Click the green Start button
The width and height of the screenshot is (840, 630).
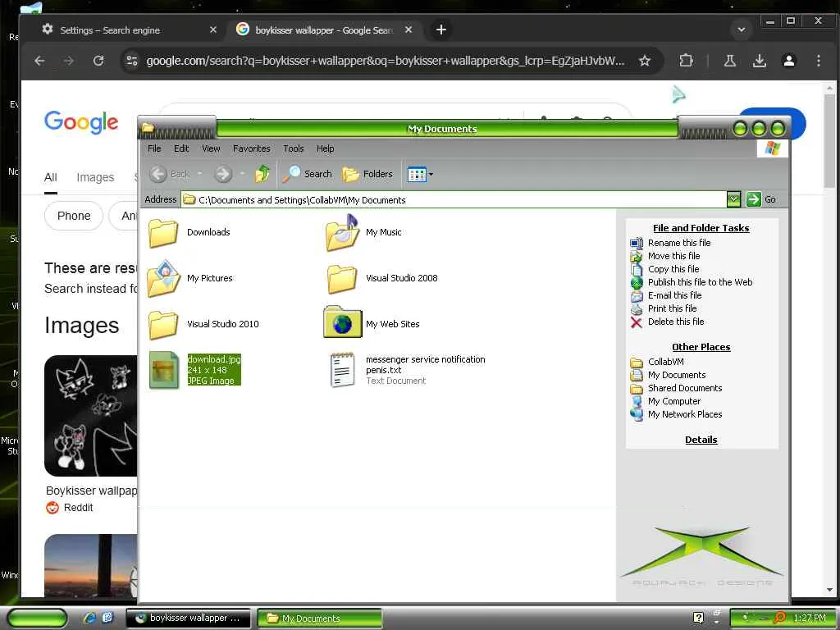[x=37, y=618]
